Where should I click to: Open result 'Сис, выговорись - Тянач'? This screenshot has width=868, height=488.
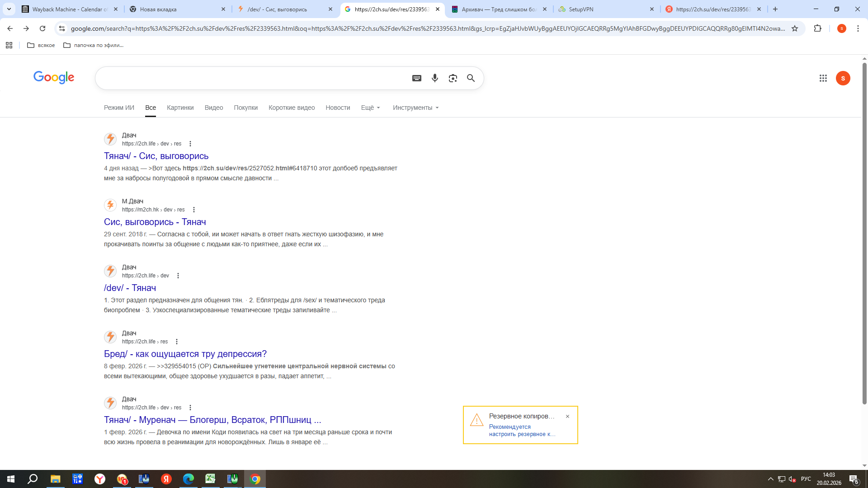pos(155,222)
